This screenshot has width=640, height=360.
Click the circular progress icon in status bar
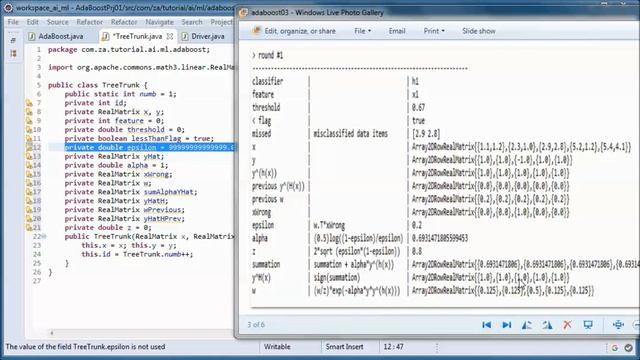pos(615,347)
